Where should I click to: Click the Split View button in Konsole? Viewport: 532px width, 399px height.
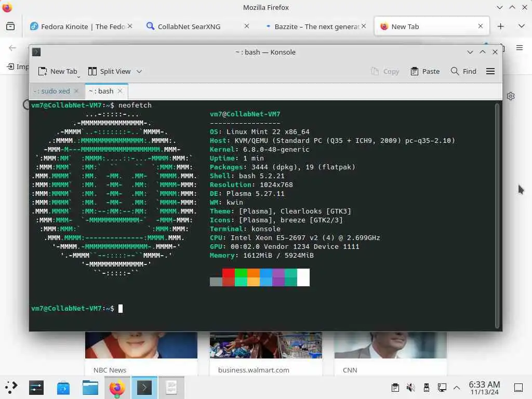point(110,71)
